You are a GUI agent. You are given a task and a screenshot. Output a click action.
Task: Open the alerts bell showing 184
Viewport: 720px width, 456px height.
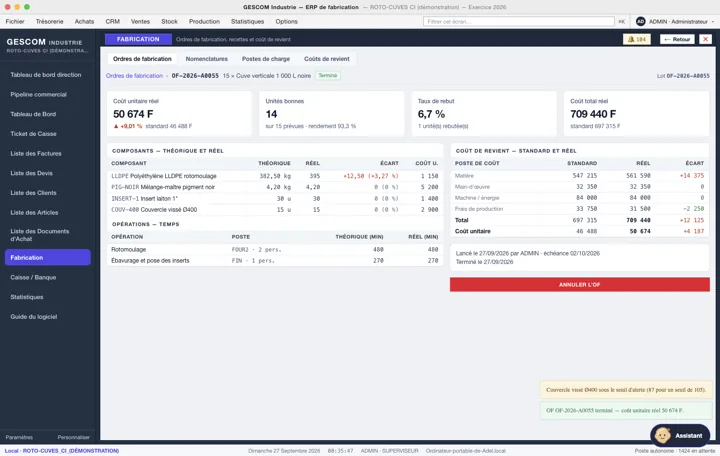pos(636,39)
